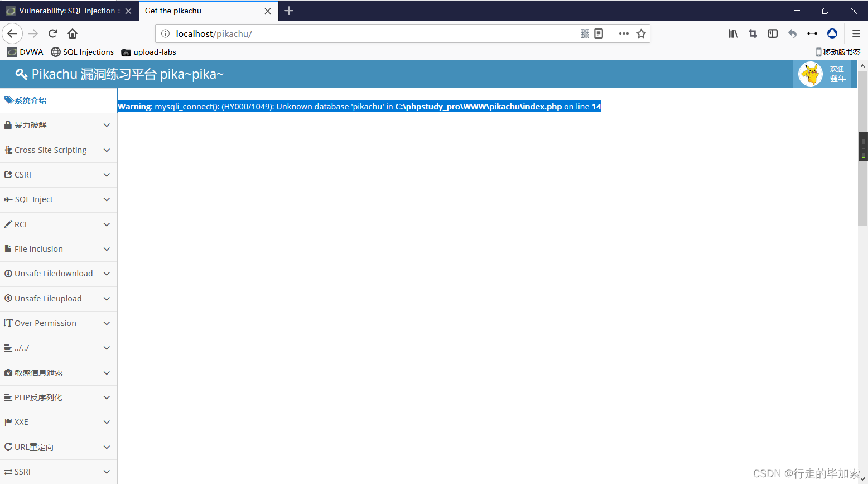This screenshot has height=484, width=868.
Task: Open a new browser tab
Action: [x=289, y=11]
